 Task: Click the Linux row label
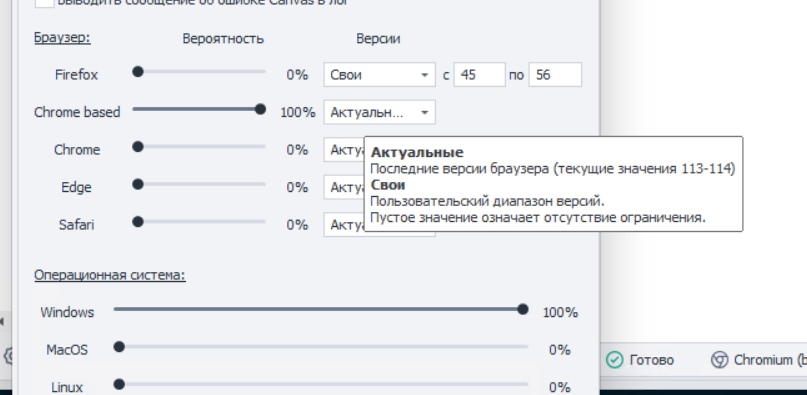(x=67, y=387)
